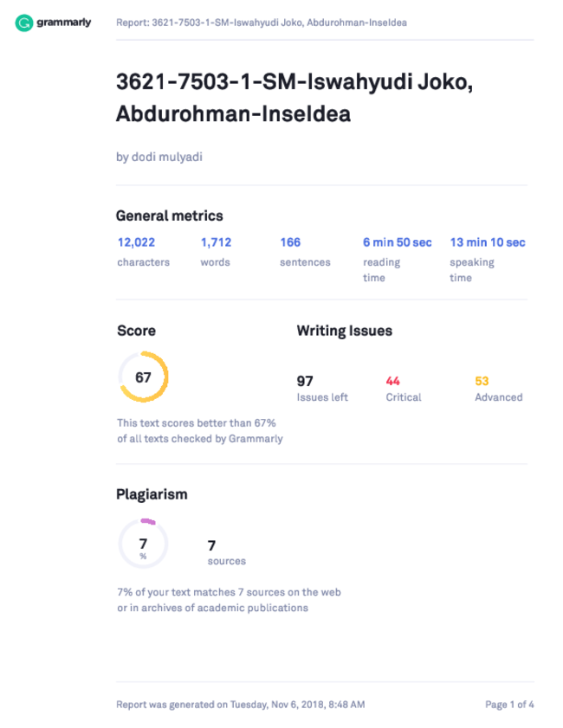Screen dimensions: 563x728
Task: Click the 44 Critical issues count
Action: click(x=404, y=389)
